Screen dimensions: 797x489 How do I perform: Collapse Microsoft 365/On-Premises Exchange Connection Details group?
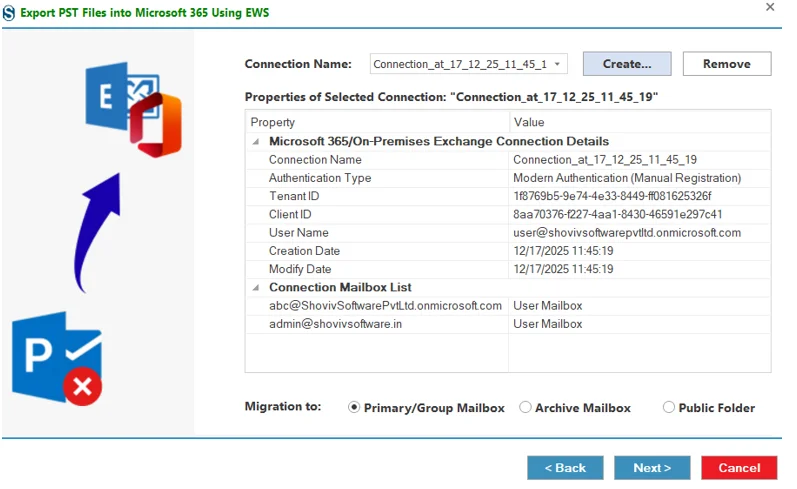pos(256,142)
